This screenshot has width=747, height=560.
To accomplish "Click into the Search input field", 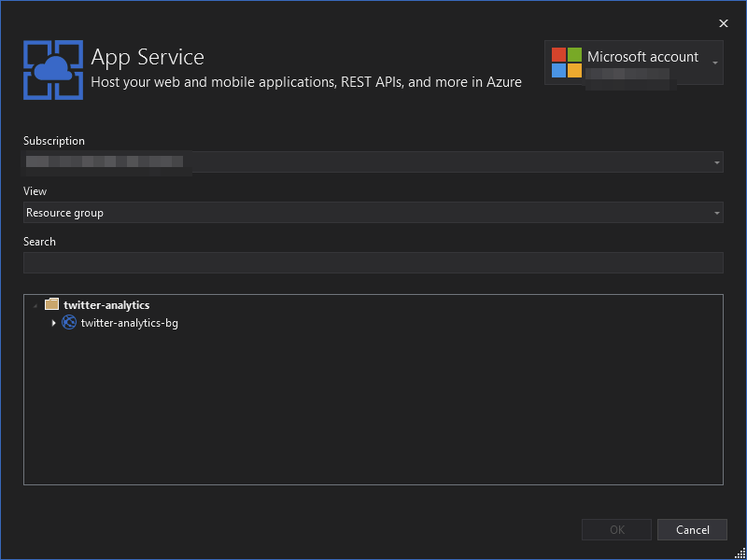I will [x=373, y=263].
